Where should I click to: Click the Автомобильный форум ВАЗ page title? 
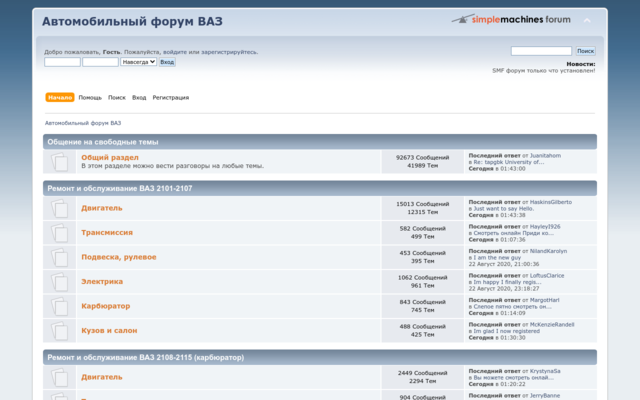point(132,21)
